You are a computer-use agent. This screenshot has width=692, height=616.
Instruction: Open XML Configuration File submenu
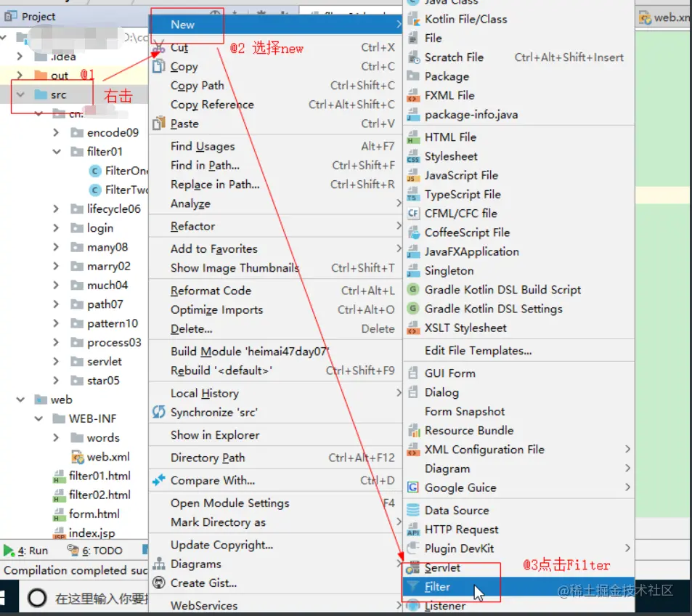coord(519,450)
